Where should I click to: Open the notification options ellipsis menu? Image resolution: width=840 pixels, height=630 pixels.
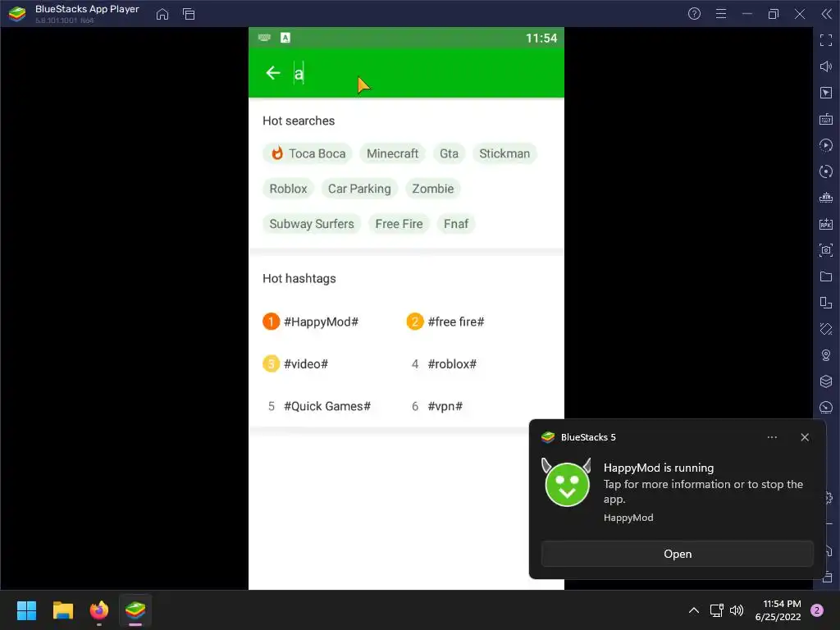(772, 437)
